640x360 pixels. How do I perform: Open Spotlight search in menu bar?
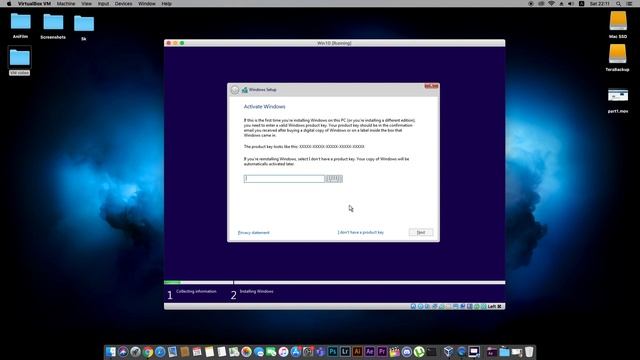(x=619, y=4)
